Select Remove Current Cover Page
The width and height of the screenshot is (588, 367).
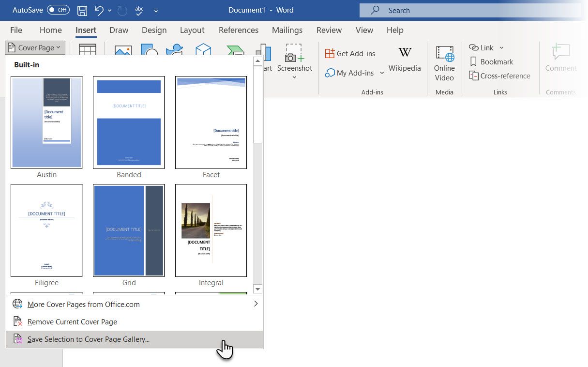72,322
